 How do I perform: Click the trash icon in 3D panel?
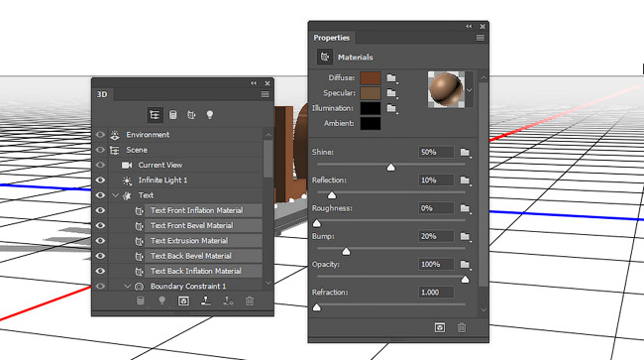point(250,301)
